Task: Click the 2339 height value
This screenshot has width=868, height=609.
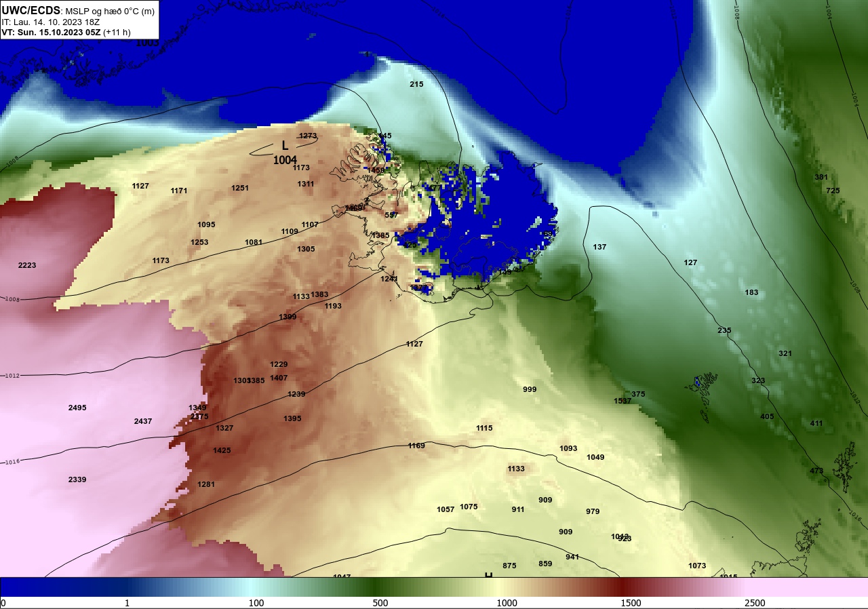Action: pyautogui.click(x=77, y=479)
